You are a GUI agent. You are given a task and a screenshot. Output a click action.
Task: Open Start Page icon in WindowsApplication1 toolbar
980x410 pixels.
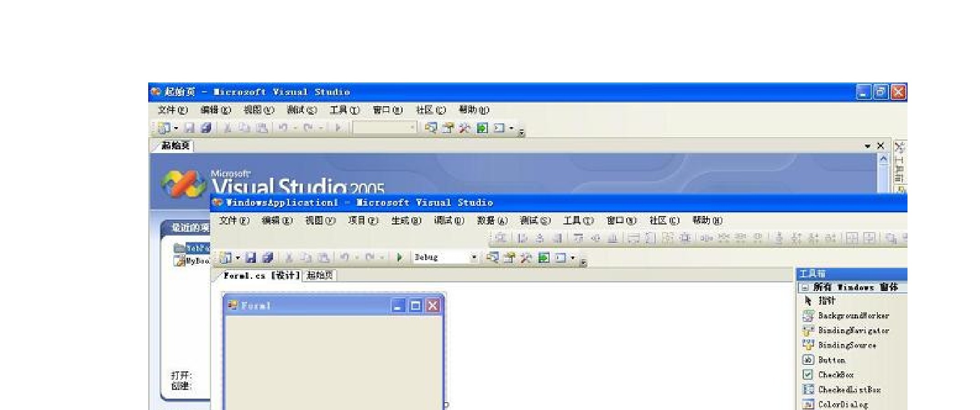click(x=544, y=258)
